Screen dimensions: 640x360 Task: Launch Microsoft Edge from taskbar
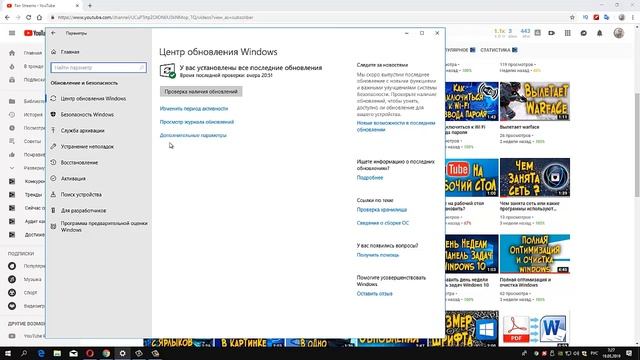[41, 353]
